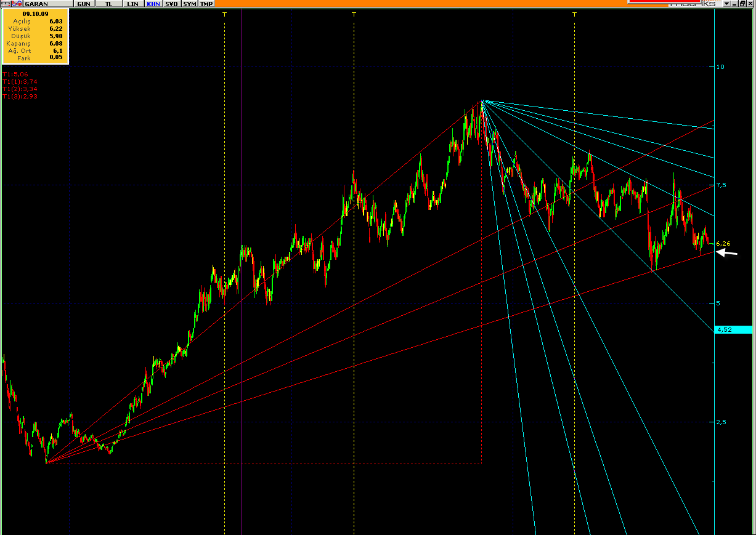The width and height of the screenshot is (756, 535).
Task: Toggle the LIN scale button
Action: pos(132,4)
